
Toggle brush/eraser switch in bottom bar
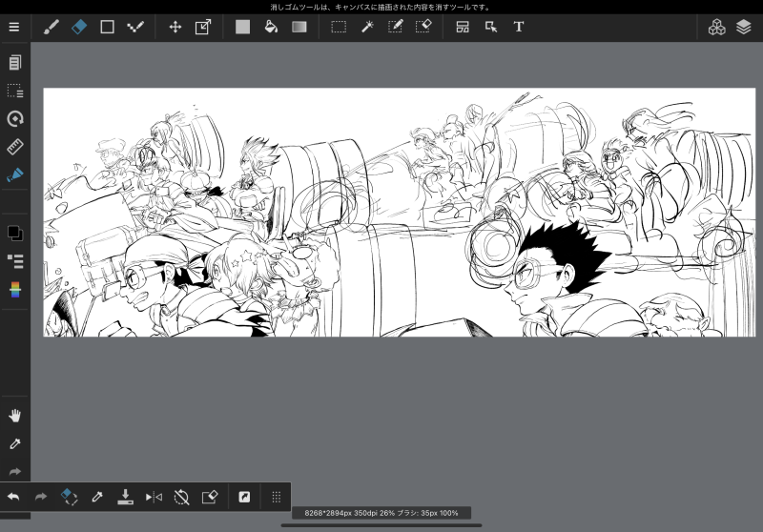(x=69, y=497)
